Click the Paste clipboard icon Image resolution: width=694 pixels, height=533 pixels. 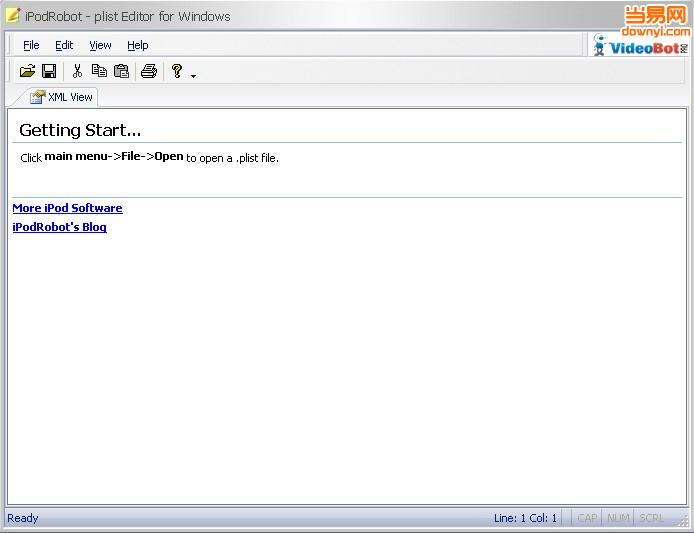(x=121, y=71)
